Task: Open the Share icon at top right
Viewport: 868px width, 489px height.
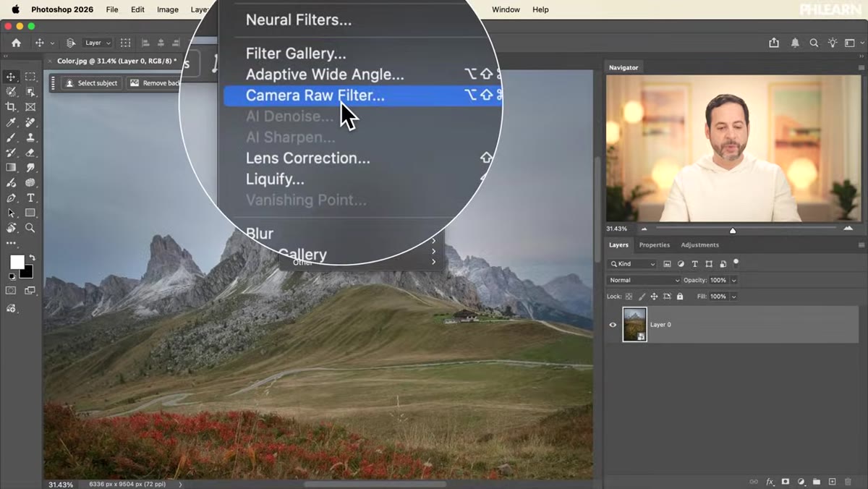Action: coord(774,43)
